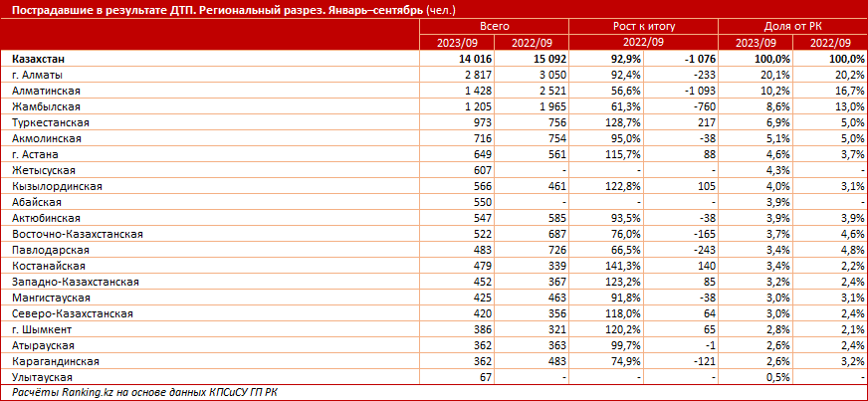Click the Ranking.kz source footnote
This screenshot has width=868, height=401.
tap(144, 393)
